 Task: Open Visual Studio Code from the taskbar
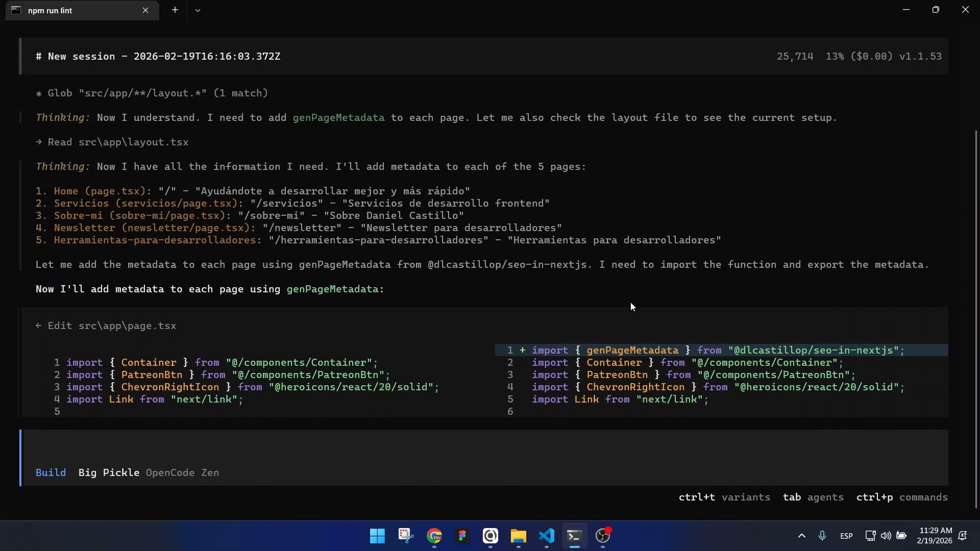tap(546, 536)
